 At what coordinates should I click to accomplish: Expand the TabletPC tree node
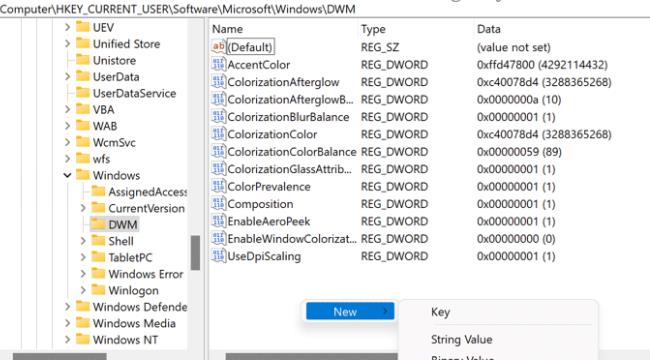click(83, 258)
